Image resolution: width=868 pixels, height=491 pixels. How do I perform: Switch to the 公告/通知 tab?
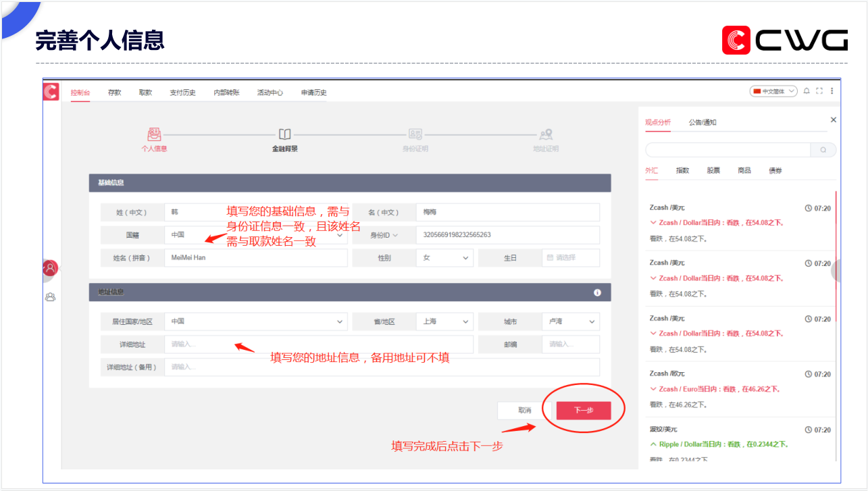tap(703, 122)
